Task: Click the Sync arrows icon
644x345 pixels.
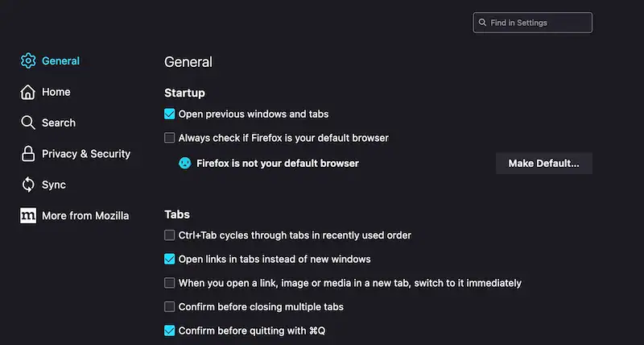Action: click(28, 185)
